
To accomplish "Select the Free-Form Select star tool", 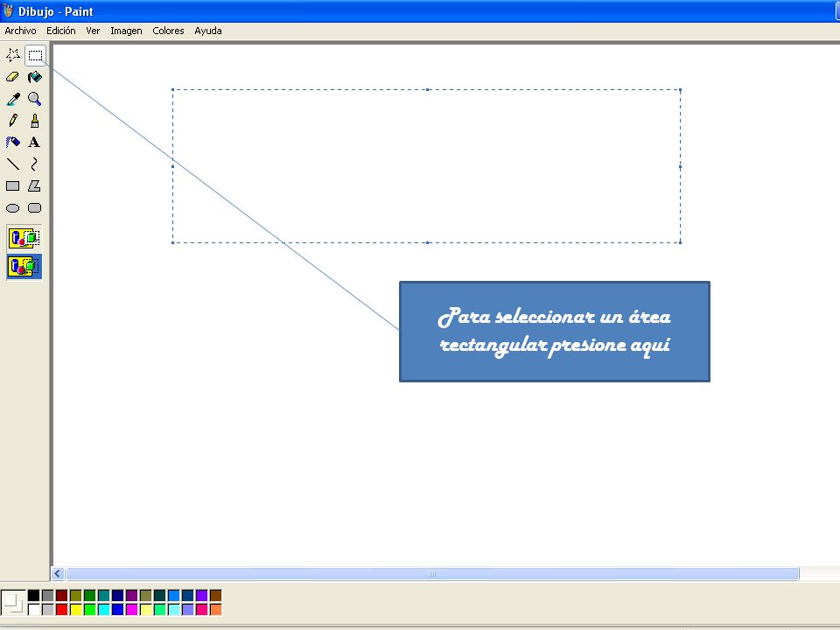I will tap(13, 54).
